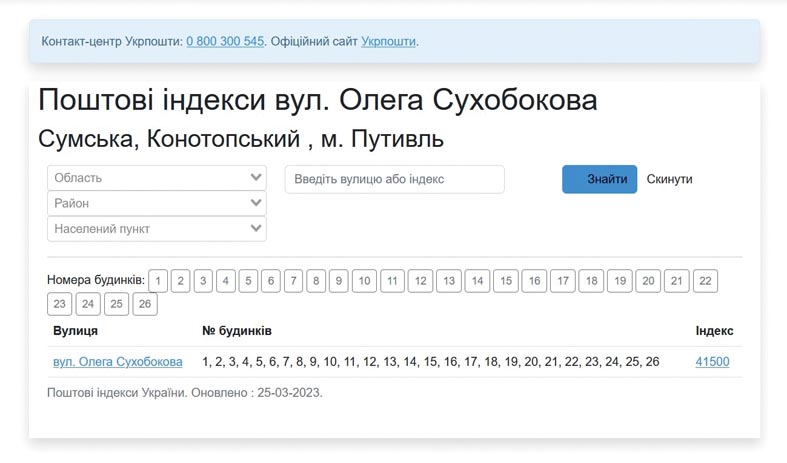Open postal index 41500 link

coord(712,362)
